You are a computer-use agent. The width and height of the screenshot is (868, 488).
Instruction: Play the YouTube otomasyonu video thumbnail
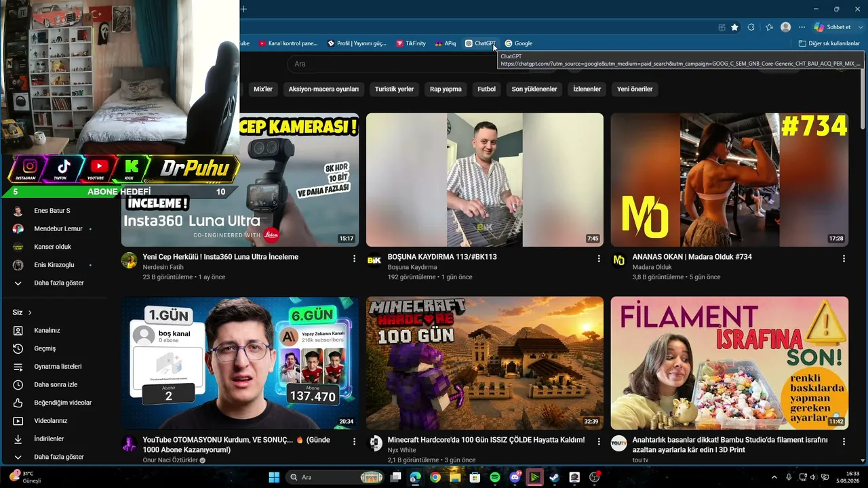pyautogui.click(x=241, y=363)
